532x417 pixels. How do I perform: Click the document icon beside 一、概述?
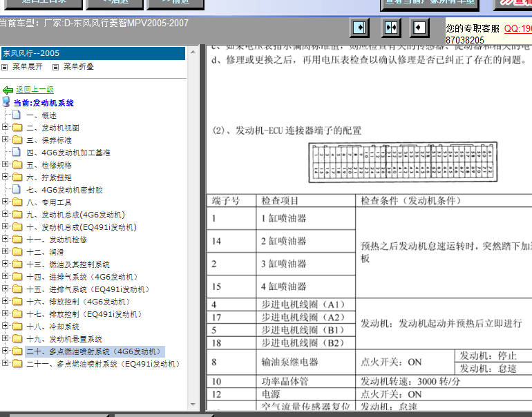click(x=17, y=115)
